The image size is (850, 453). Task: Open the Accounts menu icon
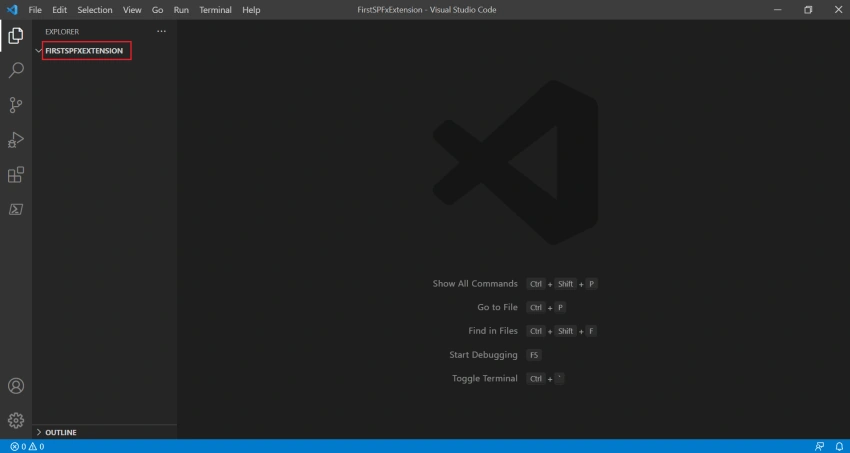16,386
